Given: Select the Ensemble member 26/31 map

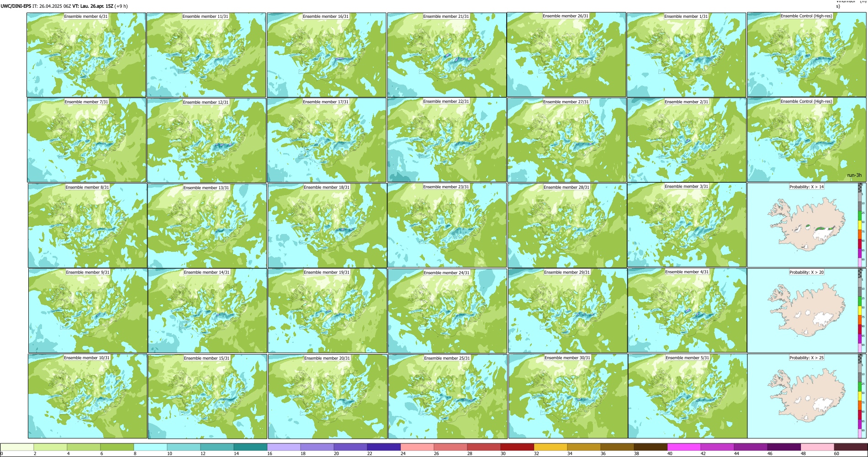Looking at the screenshot, I should tap(566, 55).
